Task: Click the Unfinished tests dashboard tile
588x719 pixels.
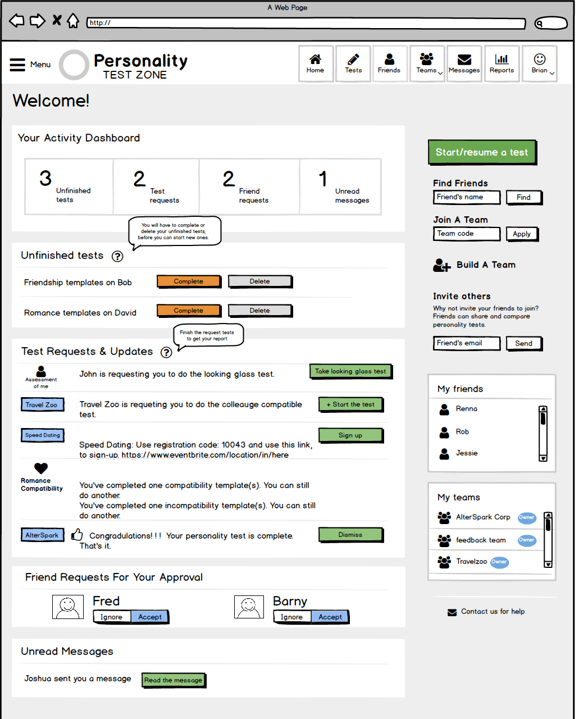Action: click(x=69, y=186)
